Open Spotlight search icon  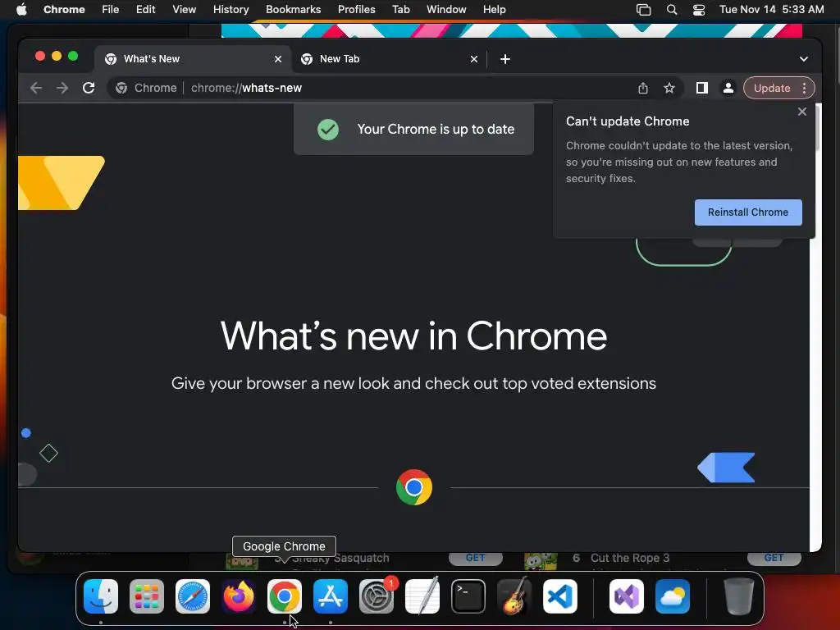coord(671,10)
